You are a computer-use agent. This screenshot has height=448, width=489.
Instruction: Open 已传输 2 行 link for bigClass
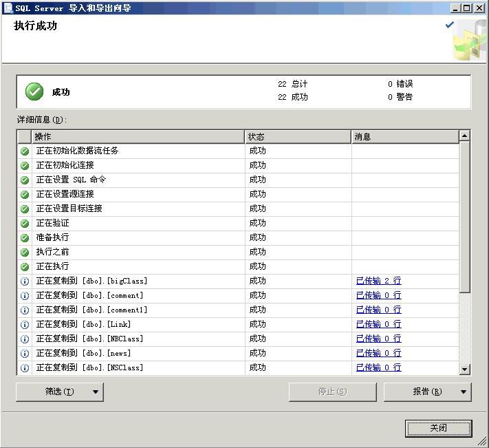[x=378, y=281]
